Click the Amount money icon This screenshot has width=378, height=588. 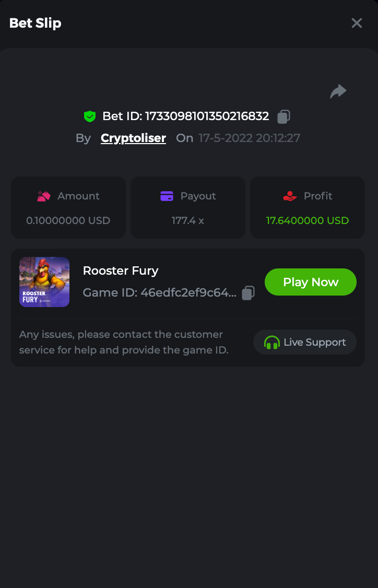coord(44,196)
